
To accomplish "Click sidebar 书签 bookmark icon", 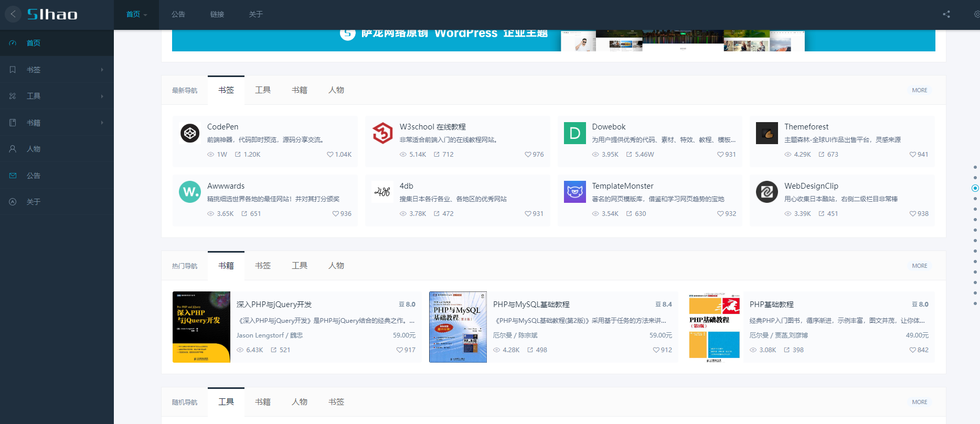I will click(x=13, y=70).
